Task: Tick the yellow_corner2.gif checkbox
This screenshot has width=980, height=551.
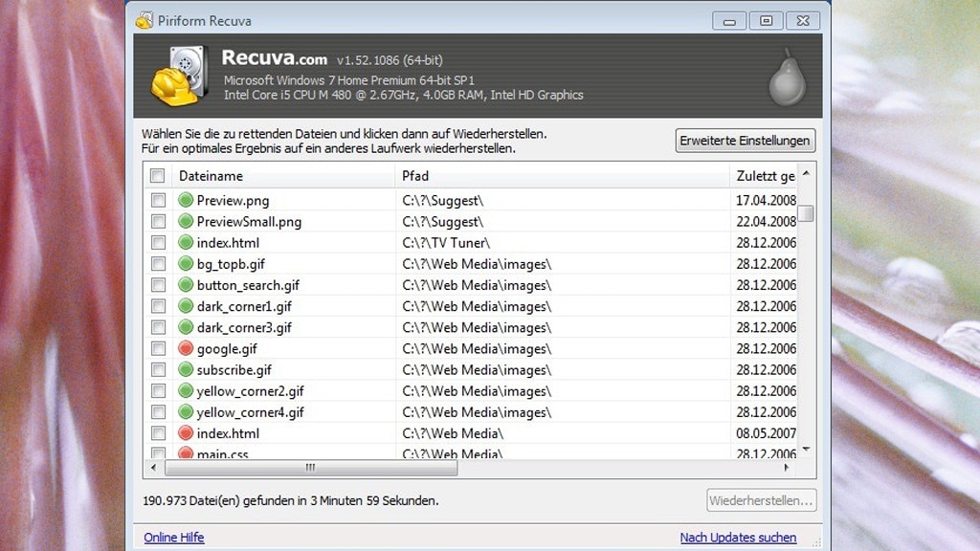Action: click(158, 391)
